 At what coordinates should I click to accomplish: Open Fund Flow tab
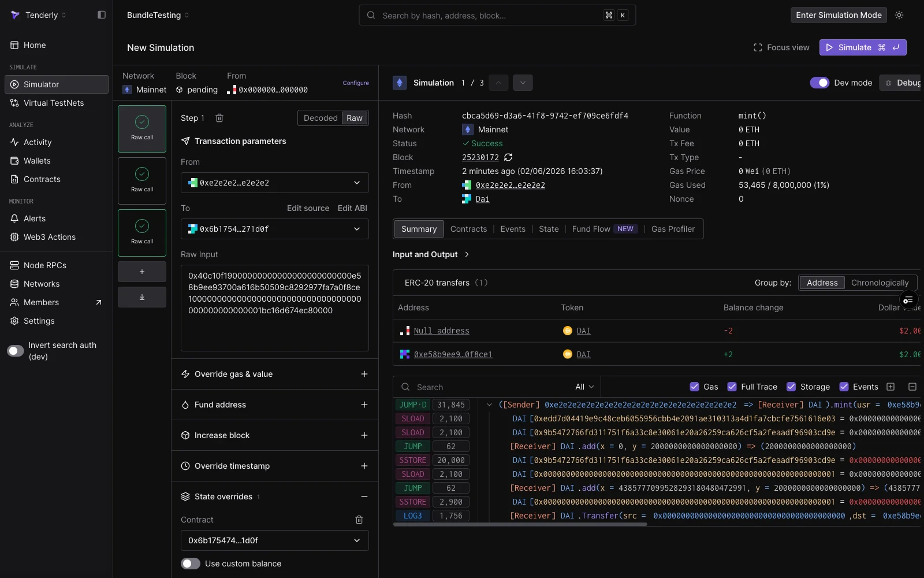tap(604, 229)
